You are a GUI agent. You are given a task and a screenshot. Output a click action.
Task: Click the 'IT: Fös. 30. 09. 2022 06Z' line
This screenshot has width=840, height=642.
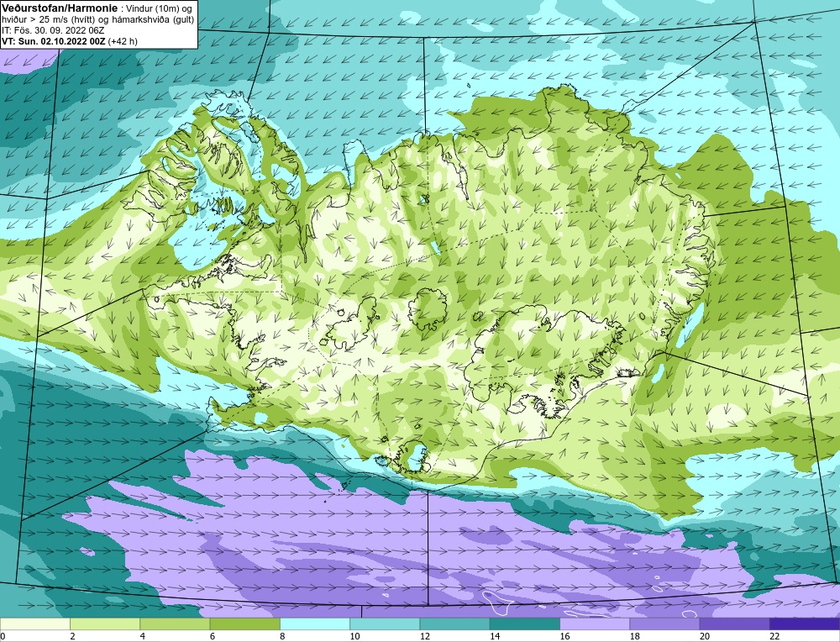(53, 30)
